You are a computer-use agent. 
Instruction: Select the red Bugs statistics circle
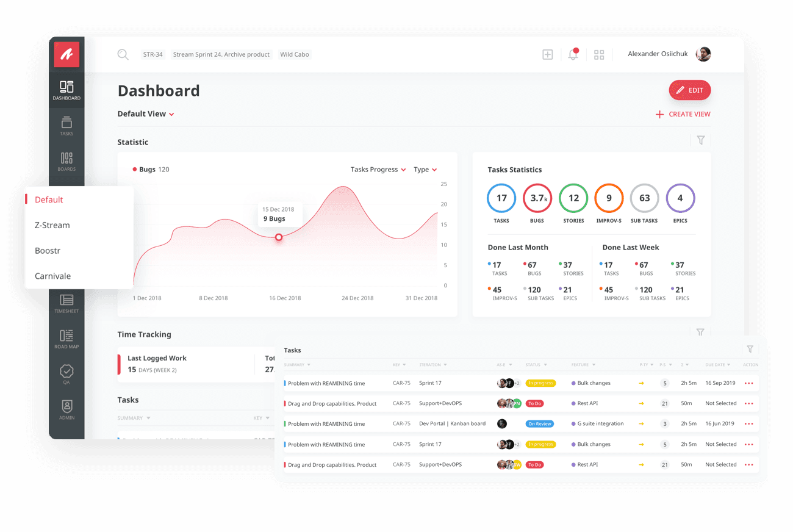[537, 198]
